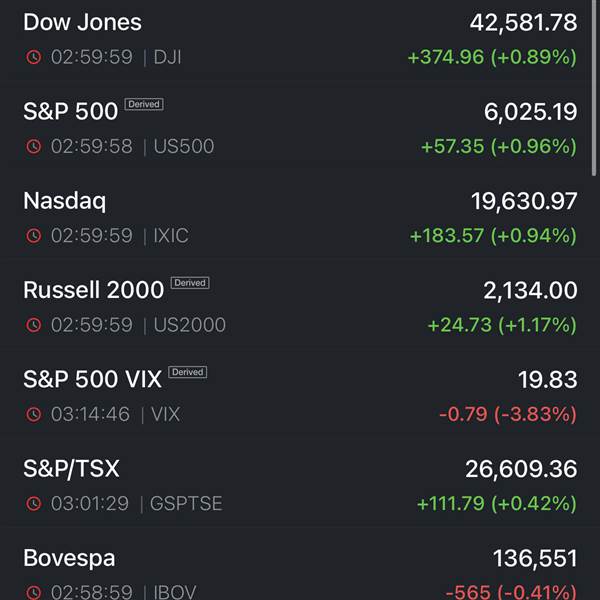Click the Derived badge beside Russell 2000
Screen dimensions: 600x600
coord(190,283)
